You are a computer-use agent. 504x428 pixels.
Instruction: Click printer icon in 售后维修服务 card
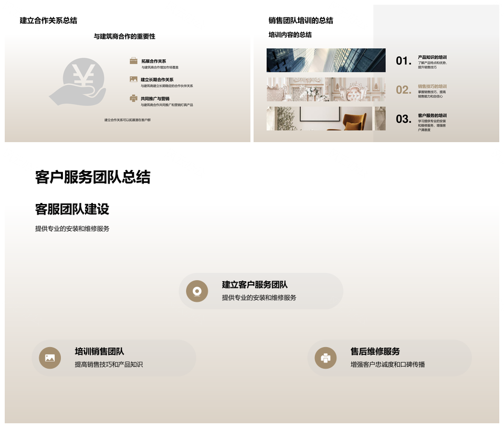click(325, 358)
